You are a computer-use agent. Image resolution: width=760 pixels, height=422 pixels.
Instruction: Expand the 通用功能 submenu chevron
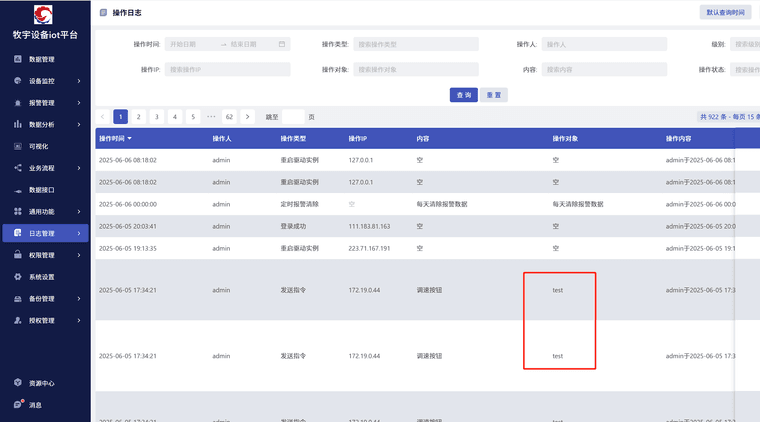click(79, 211)
